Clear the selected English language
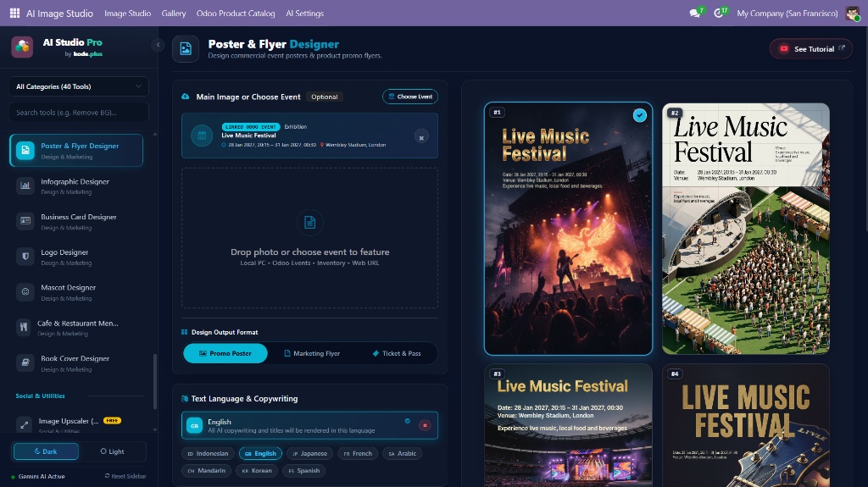The height and width of the screenshot is (487, 868). point(425,425)
